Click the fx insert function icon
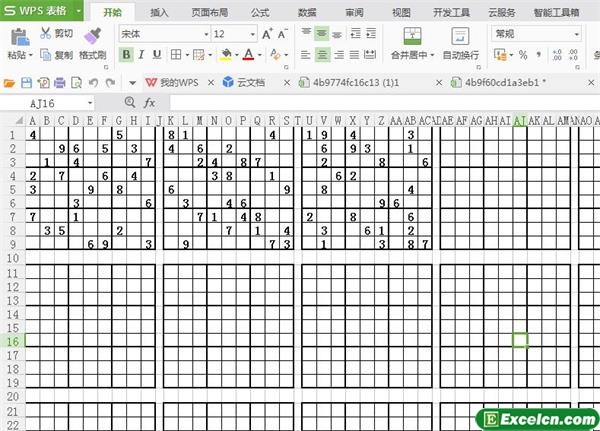600x431 pixels. (149, 103)
